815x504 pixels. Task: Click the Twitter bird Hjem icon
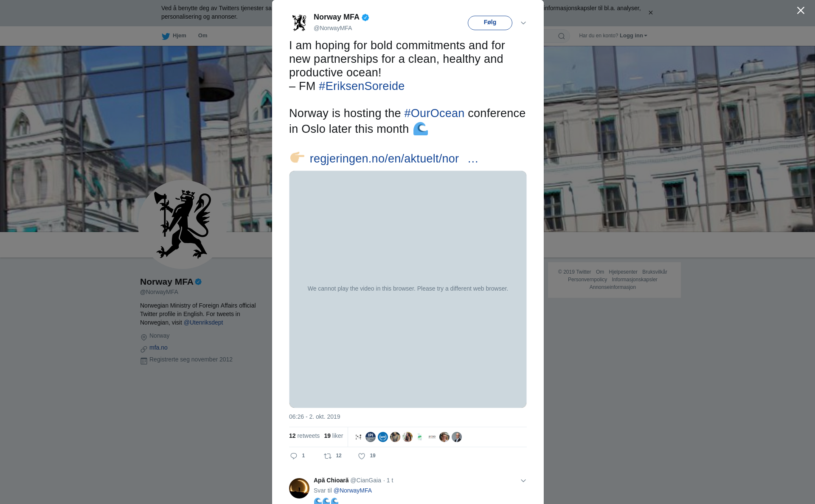click(x=166, y=36)
